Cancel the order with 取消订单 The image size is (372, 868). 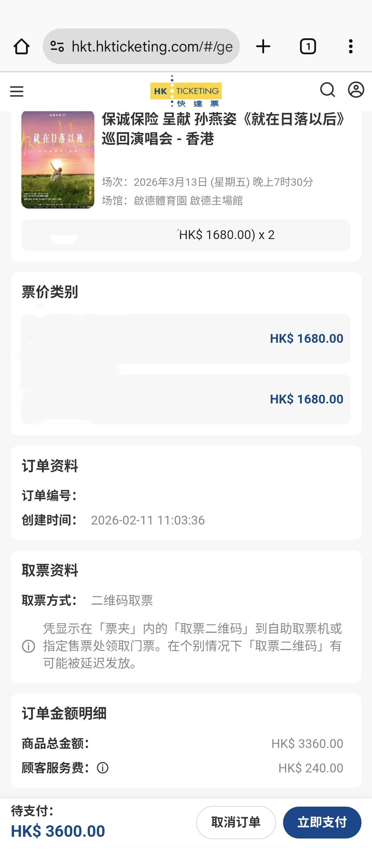pyautogui.click(x=236, y=822)
